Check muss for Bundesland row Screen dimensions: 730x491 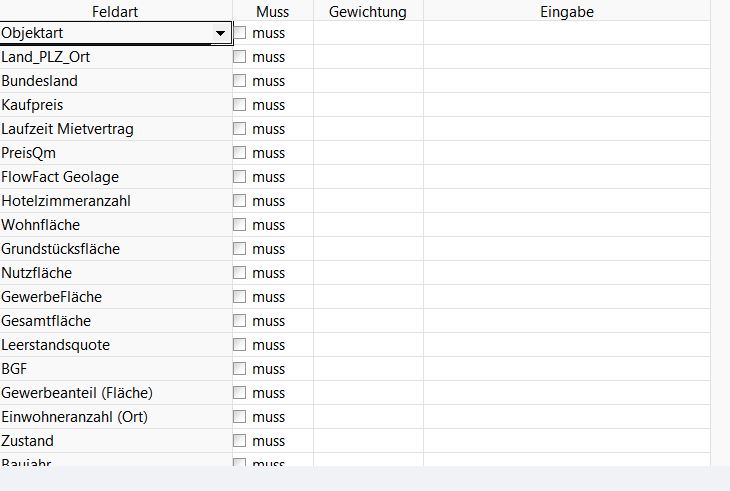[x=240, y=81]
